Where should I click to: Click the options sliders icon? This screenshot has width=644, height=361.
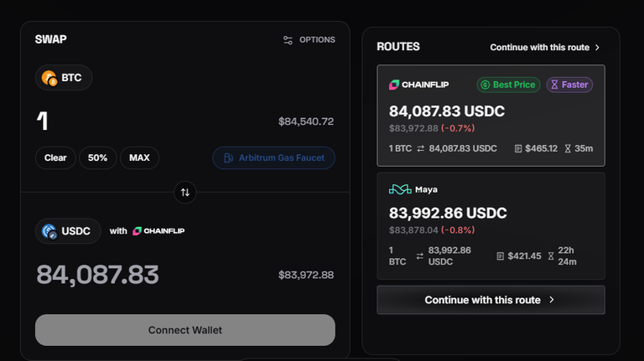coord(288,40)
